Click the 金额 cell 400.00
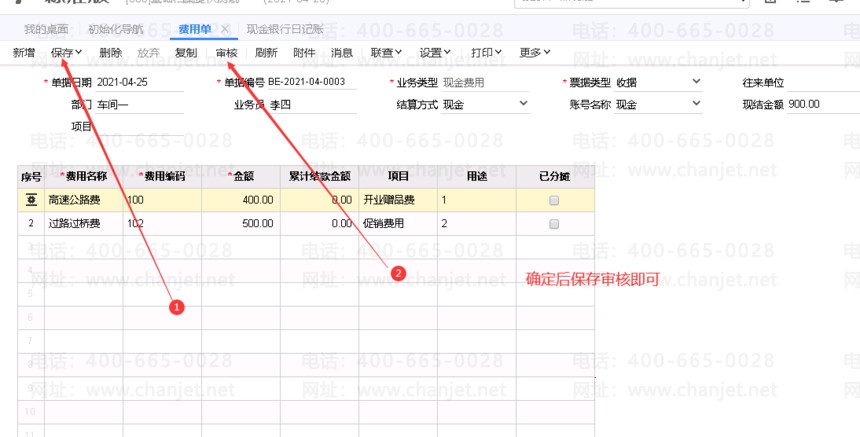Viewport: 860px width, 437px height. click(x=241, y=200)
